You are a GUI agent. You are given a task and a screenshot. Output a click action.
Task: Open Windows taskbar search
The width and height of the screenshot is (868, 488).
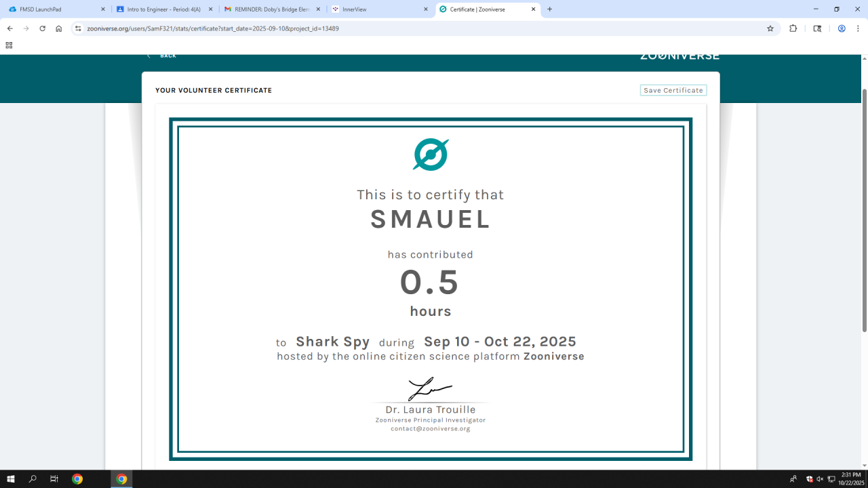[x=33, y=479]
